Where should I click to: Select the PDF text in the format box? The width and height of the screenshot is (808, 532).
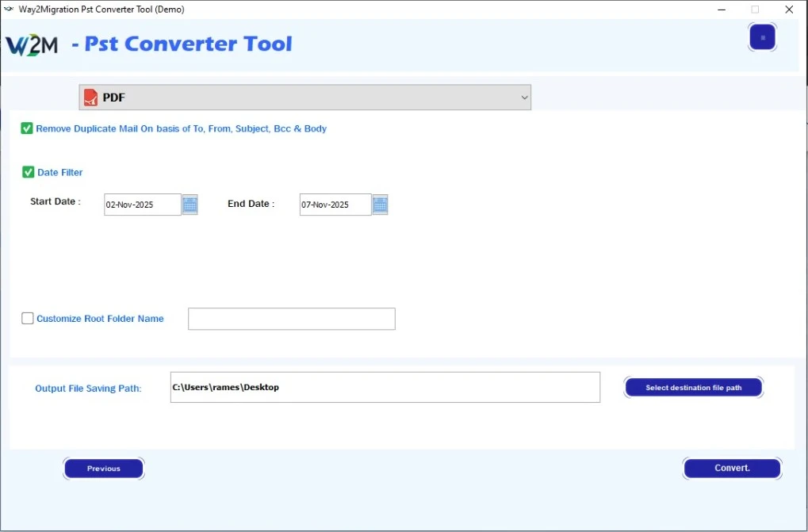pos(114,98)
